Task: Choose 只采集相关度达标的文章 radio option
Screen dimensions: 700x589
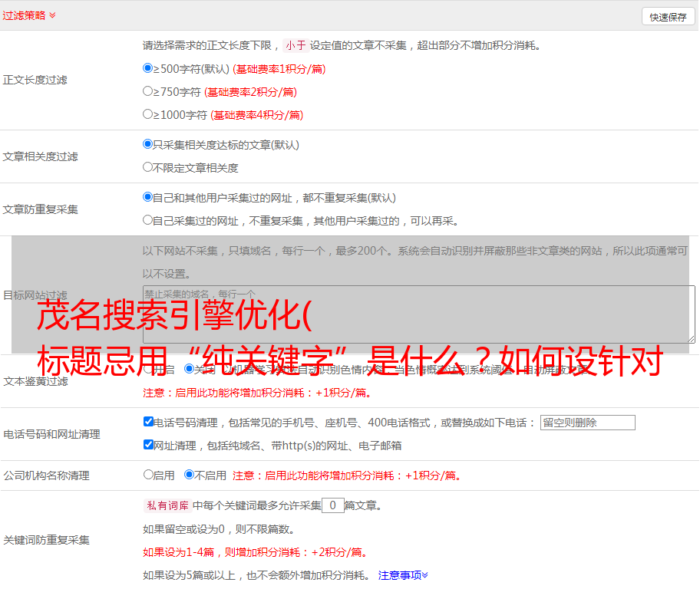Action: point(148,144)
